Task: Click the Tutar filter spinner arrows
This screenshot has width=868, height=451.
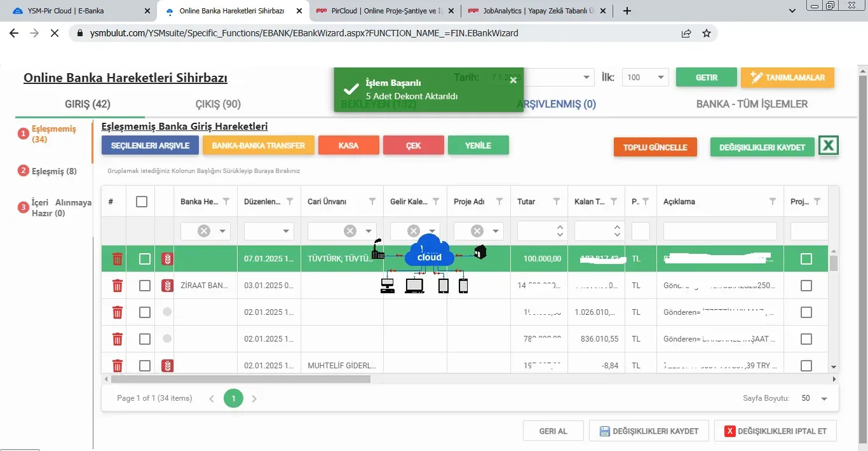Action: (560, 231)
